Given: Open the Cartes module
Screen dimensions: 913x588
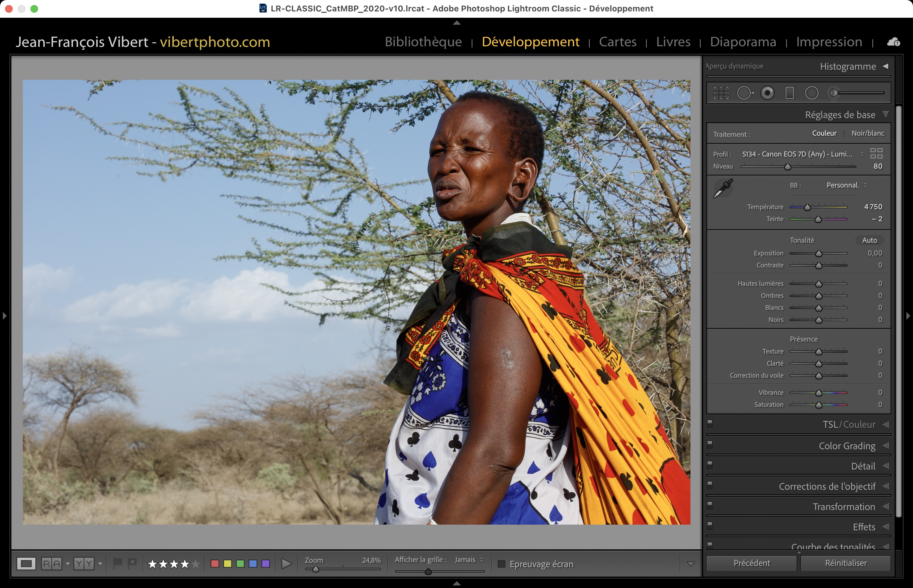Looking at the screenshot, I should pos(617,42).
